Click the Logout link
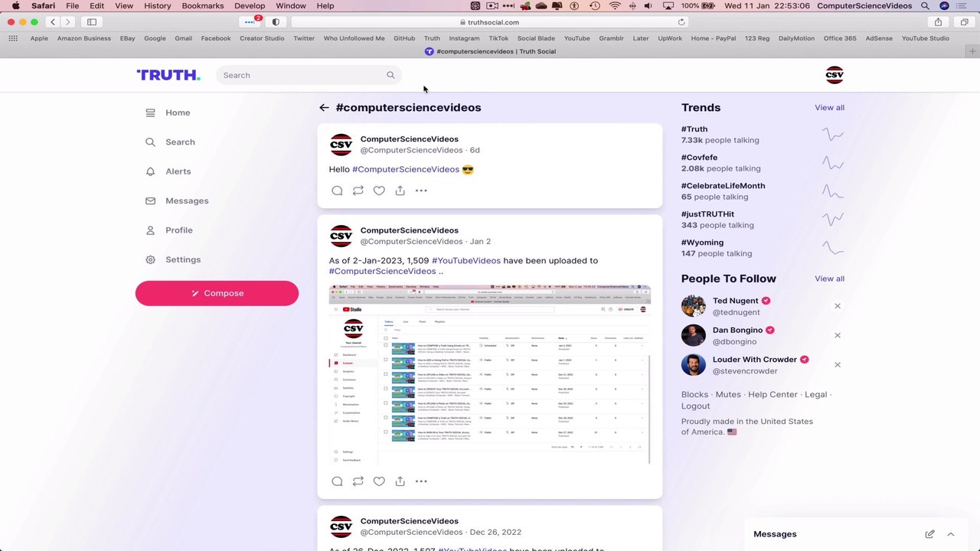 (x=696, y=406)
